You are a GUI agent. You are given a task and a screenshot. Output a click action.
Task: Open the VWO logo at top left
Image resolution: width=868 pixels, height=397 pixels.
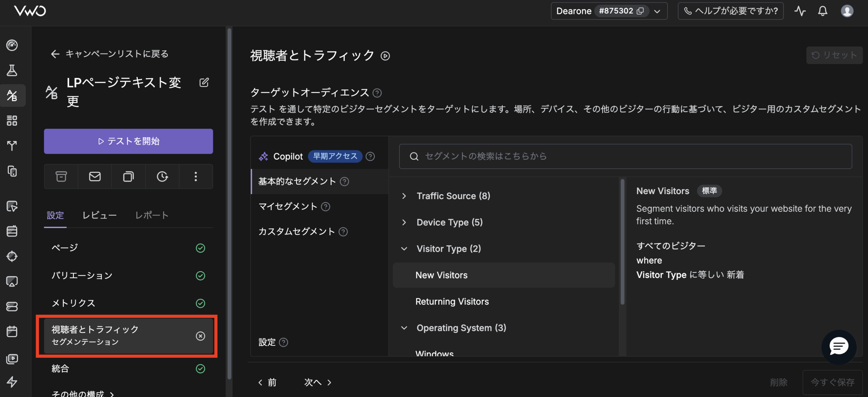pyautogui.click(x=30, y=11)
